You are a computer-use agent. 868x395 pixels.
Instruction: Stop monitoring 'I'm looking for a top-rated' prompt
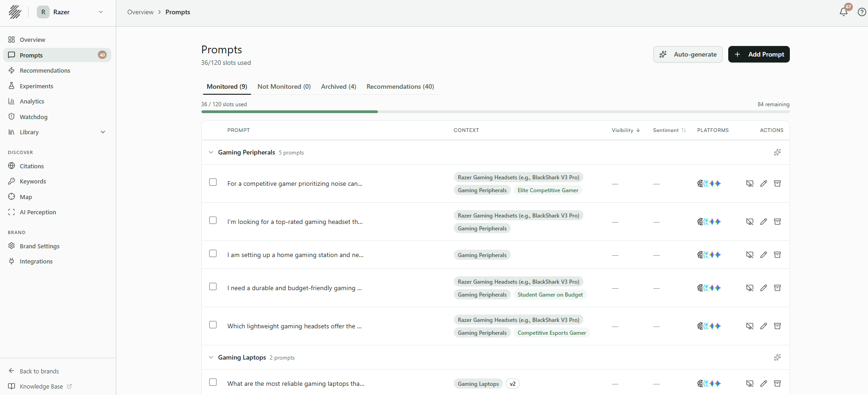749,222
